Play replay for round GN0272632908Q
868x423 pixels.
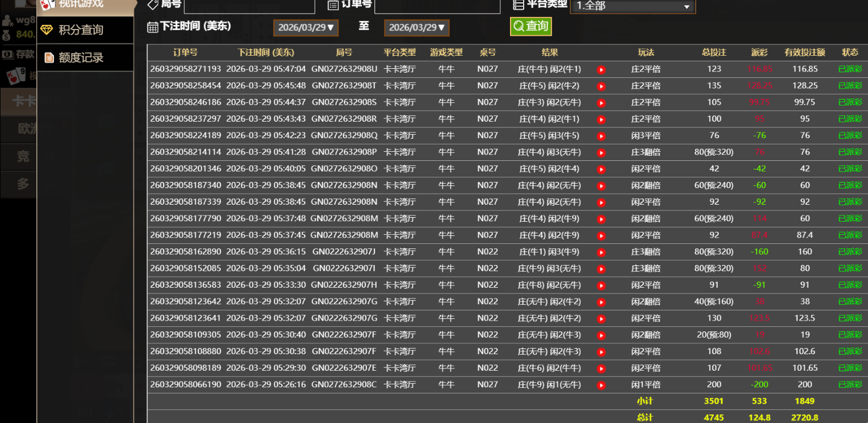coord(601,136)
